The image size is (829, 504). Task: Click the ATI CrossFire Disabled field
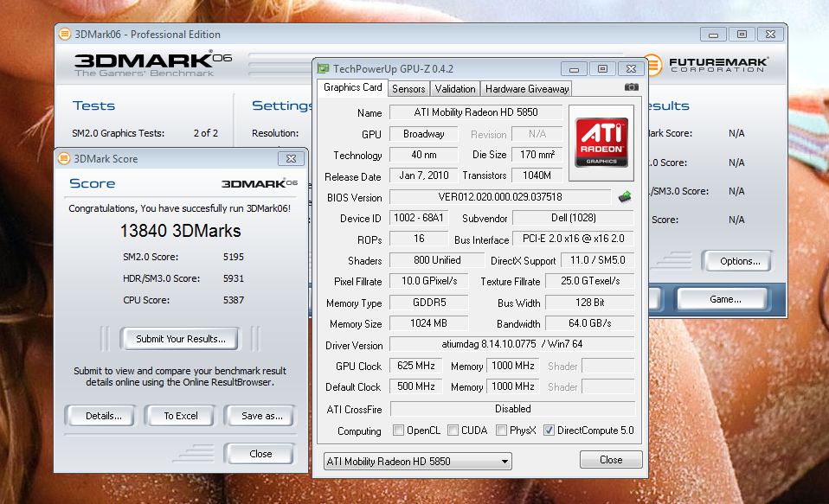click(x=512, y=408)
